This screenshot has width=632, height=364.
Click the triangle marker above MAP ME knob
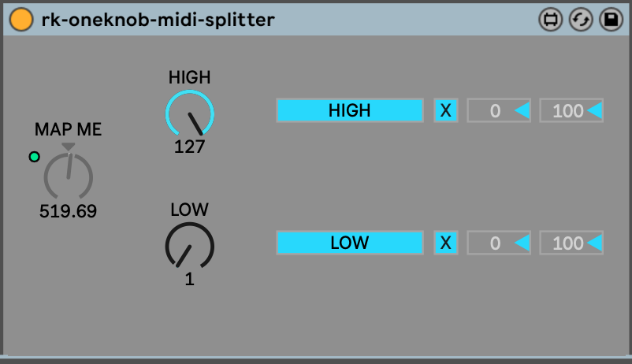tap(69, 147)
